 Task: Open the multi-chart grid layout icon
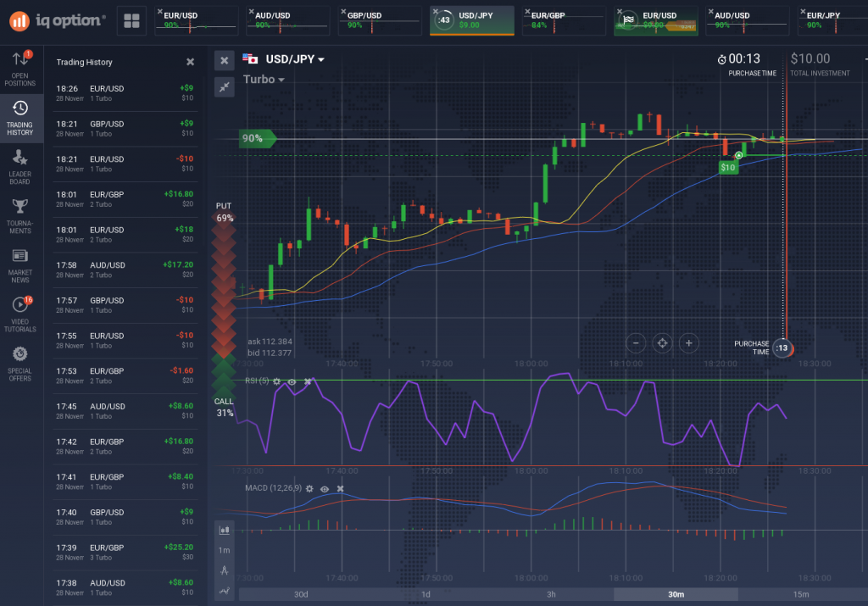(x=131, y=22)
